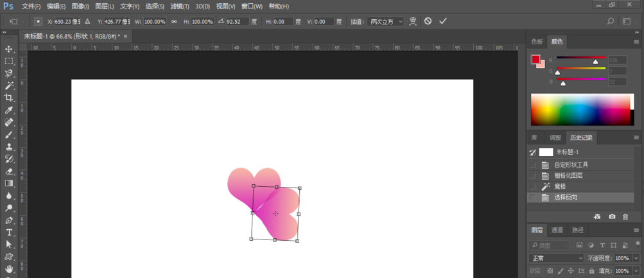The image size is (644, 278).
Task: Click the red foreground color swatch
Action: [535, 59]
